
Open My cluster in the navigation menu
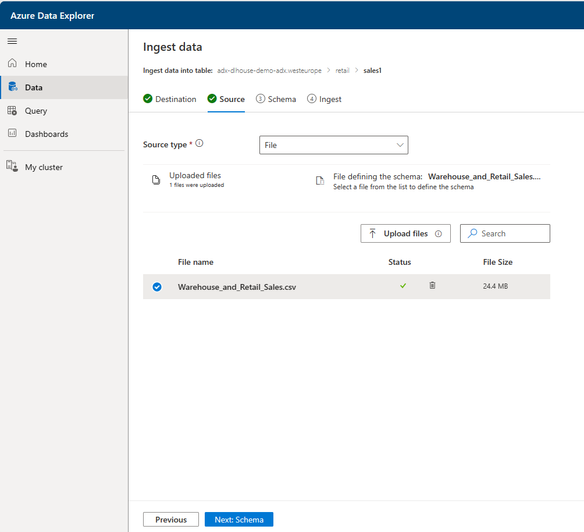click(x=64, y=167)
